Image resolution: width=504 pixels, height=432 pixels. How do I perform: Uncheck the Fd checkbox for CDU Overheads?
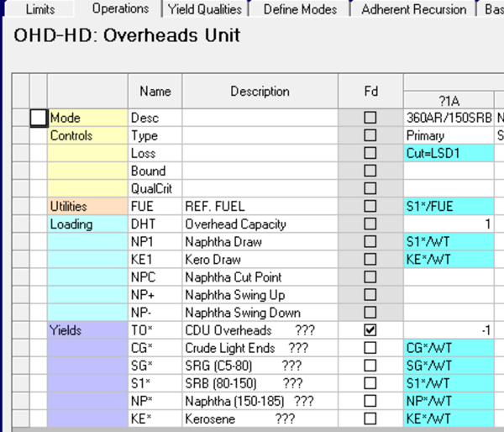[370, 330]
